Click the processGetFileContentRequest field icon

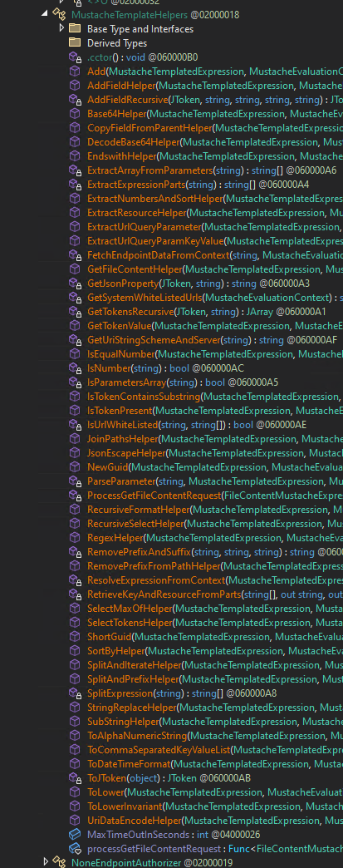coord(75,849)
